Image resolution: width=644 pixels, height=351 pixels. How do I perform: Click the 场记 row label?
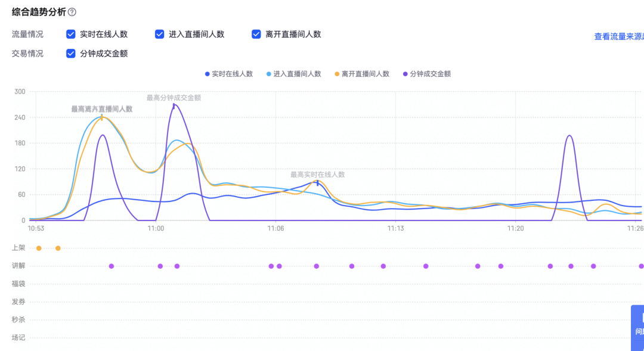click(x=20, y=337)
